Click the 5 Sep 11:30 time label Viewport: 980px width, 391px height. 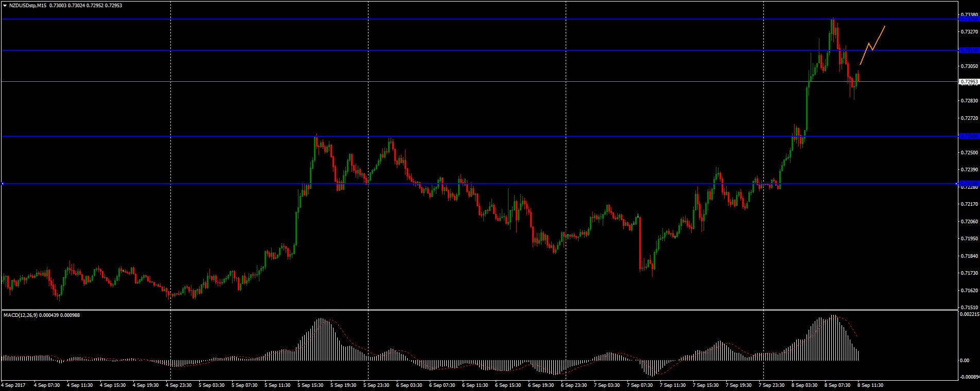278,385
